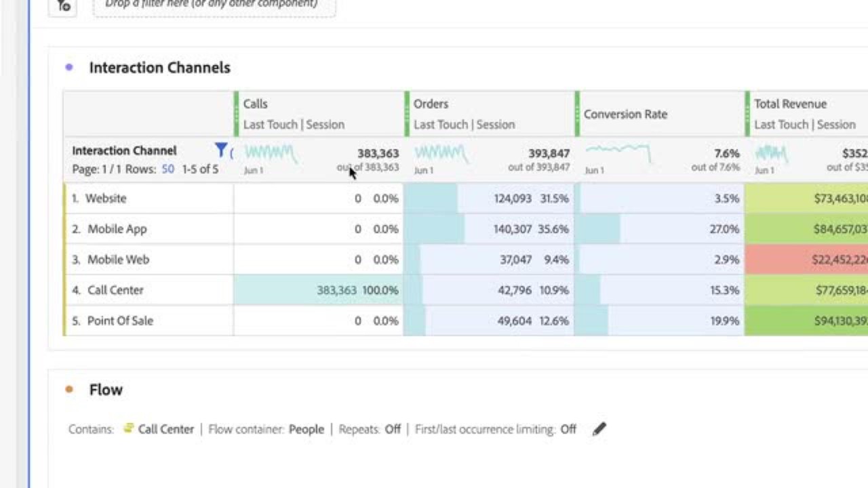Click Mobile App orders cell 140,307
This screenshot has width=868, height=488.
(x=489, y=228)
